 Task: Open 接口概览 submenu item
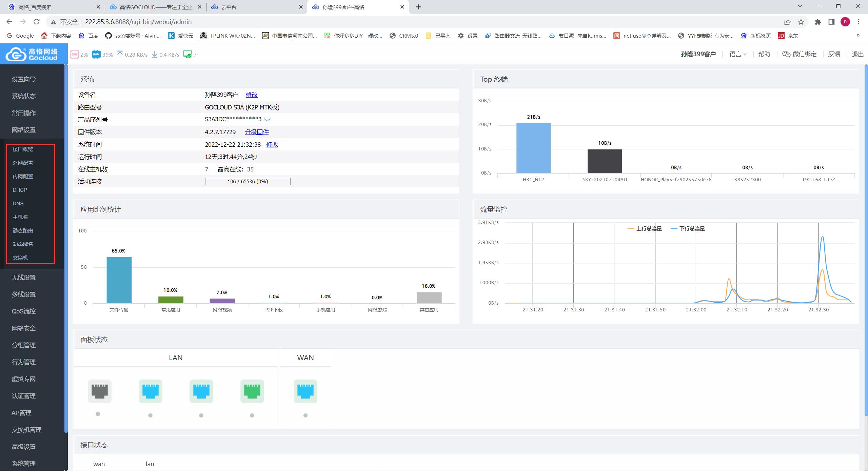23,149
